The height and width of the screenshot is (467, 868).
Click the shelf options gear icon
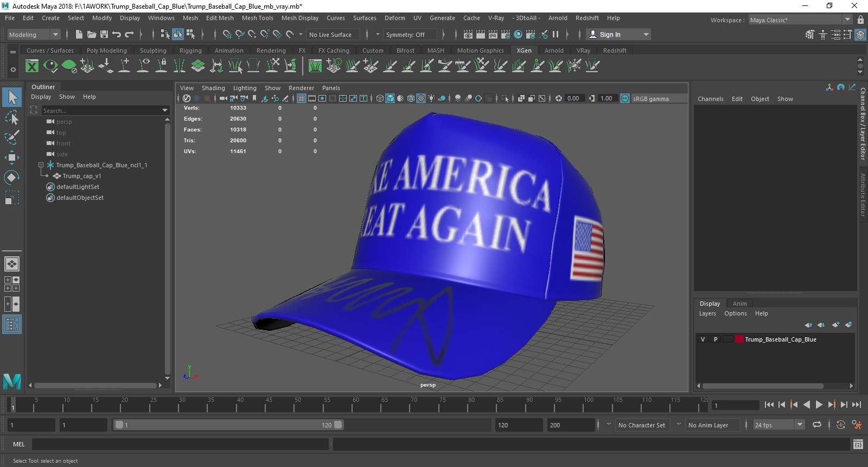click(13, 70)
